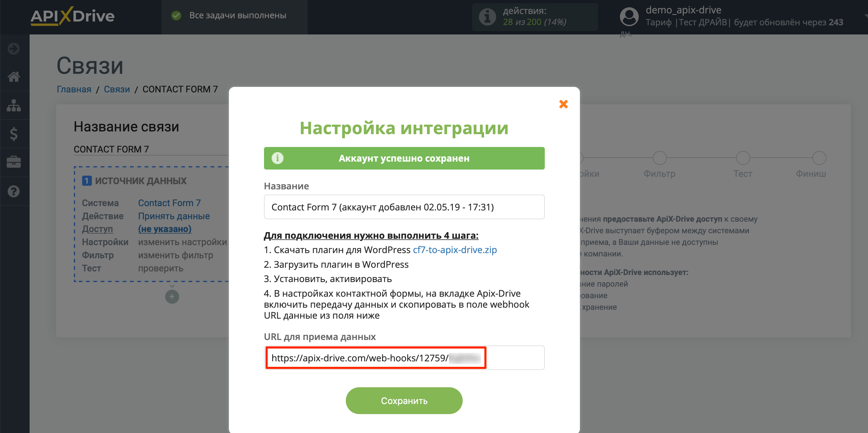Image resolution: width=868 pixels, height=433 pixels.
Task: Click demo_apix-drive username
Action: [x=683, y=10]
